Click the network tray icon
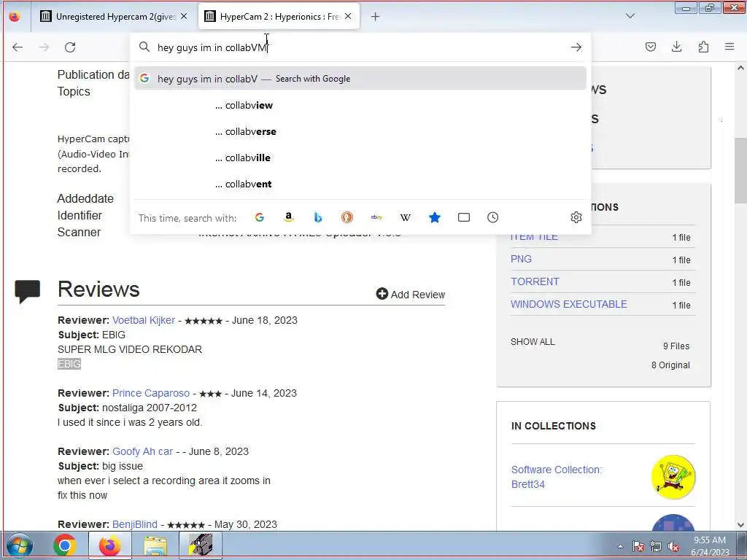 656,546
